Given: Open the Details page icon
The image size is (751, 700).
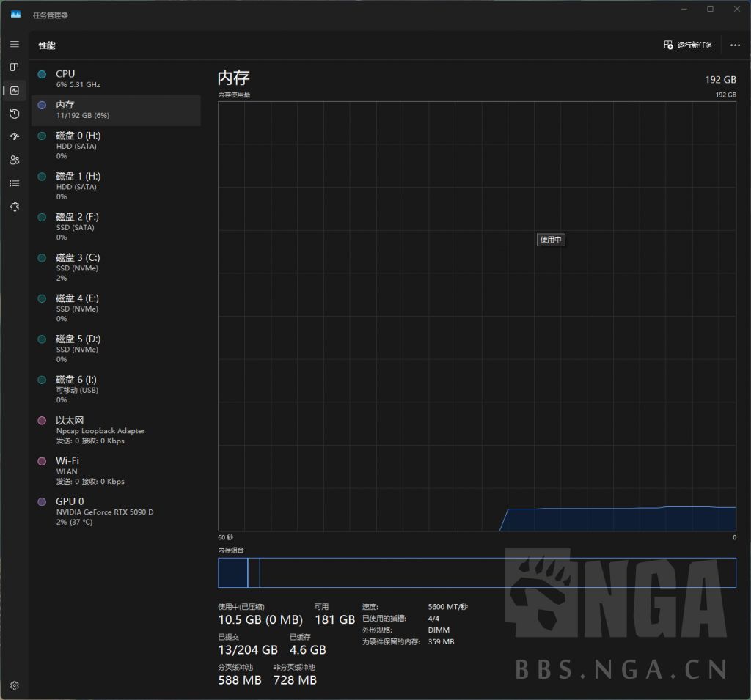Looking at the screenshot, I should pos(15,183).
